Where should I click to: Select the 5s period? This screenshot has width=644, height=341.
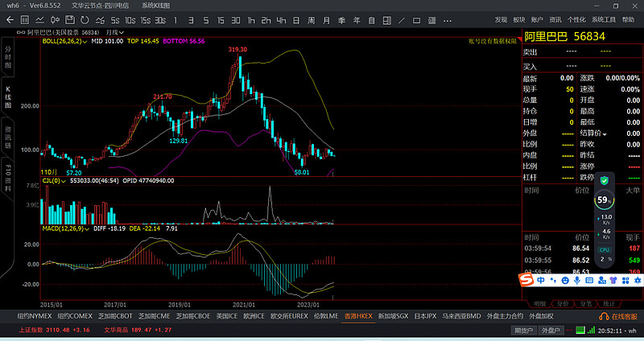tap(115, 20)
